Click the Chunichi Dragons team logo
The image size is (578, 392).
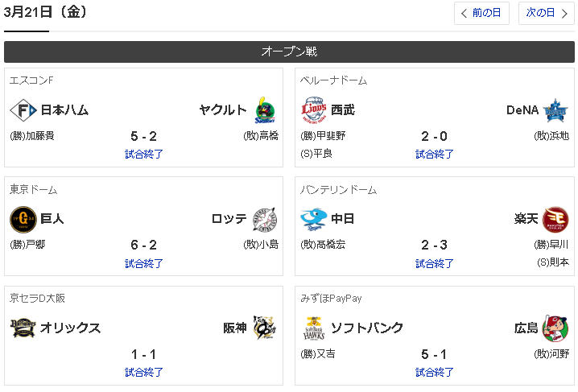point(314,218)
